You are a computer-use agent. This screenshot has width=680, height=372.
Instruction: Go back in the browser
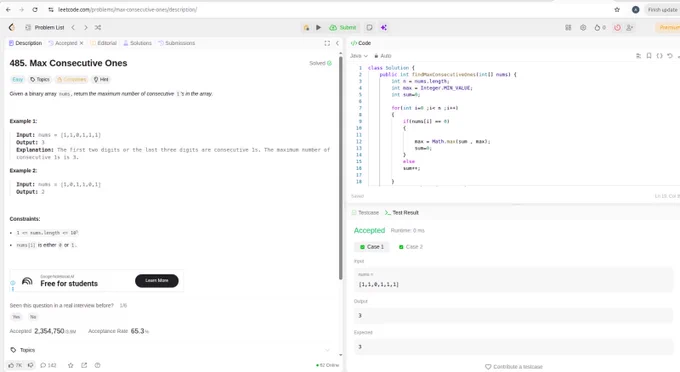click(x=8, y=10)
